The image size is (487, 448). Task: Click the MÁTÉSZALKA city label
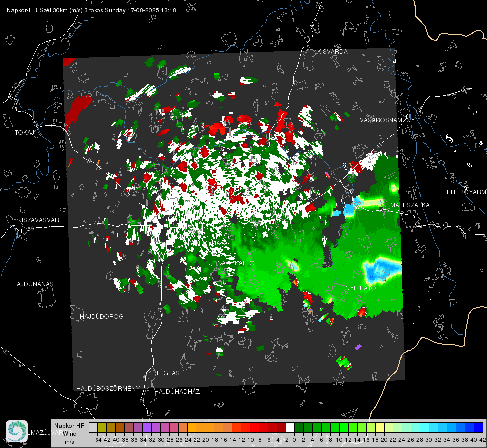410,205
